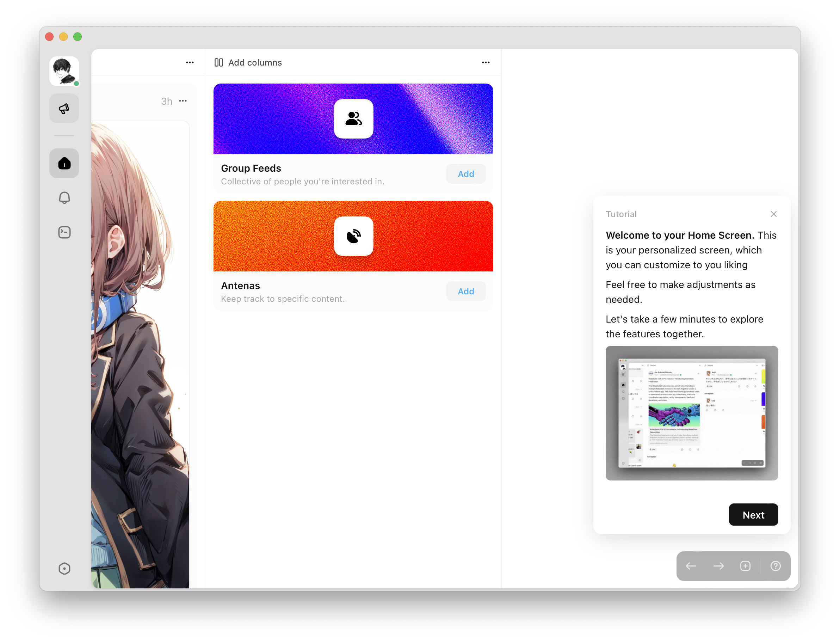This screenshot has height=643, width=840.
Task: Open left column more options menu
Action: (x=190, y=62)
